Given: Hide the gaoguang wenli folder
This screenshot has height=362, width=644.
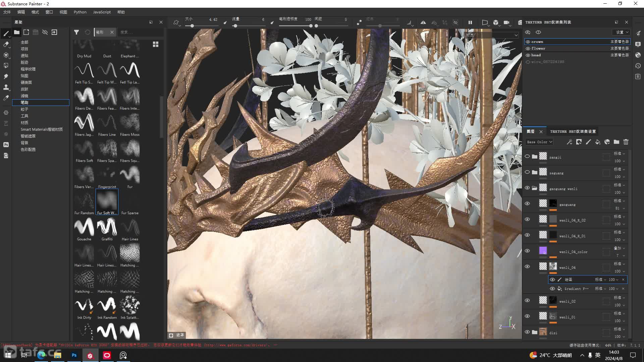Looking at the screenshot, I should pyautogui.click(x=527, y=188).
